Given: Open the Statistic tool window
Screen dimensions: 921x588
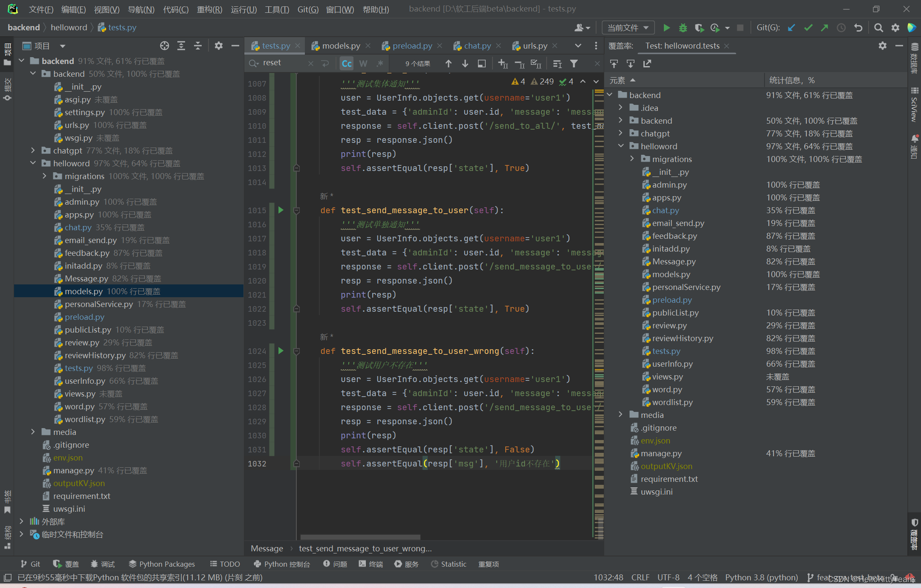Looking at the screenshot, I should [x=449, y=564].
